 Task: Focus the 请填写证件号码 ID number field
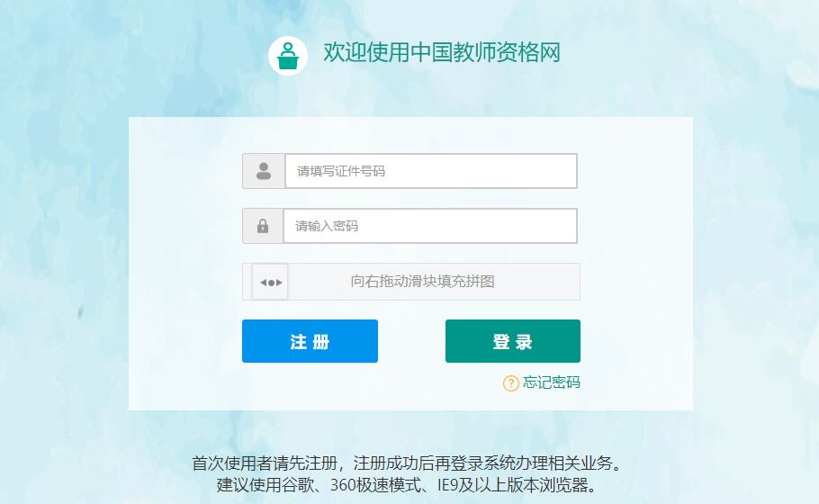point(431,171)
